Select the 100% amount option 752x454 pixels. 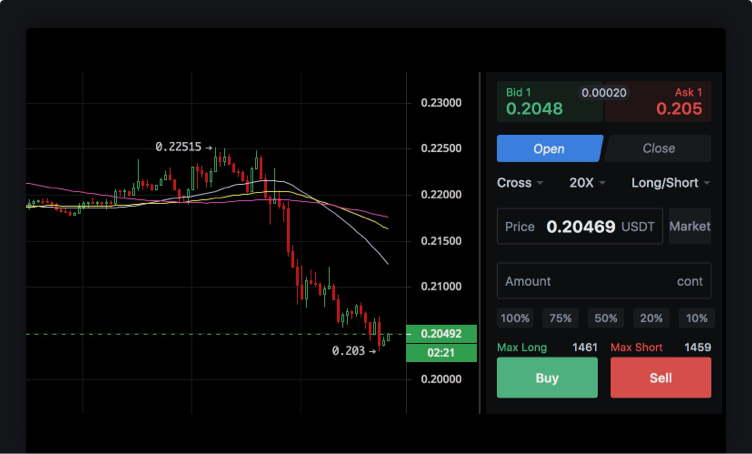[515, 318]
